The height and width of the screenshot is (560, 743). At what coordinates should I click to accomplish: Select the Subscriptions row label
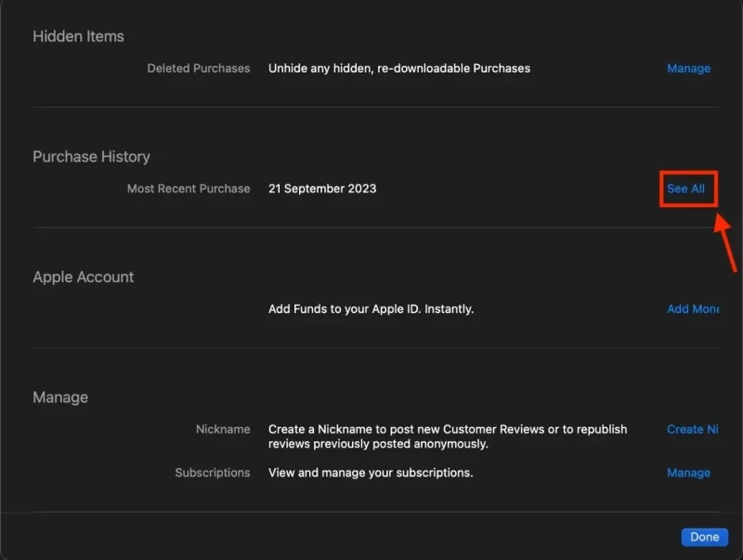pyautogui.click(x=213, y=472)
